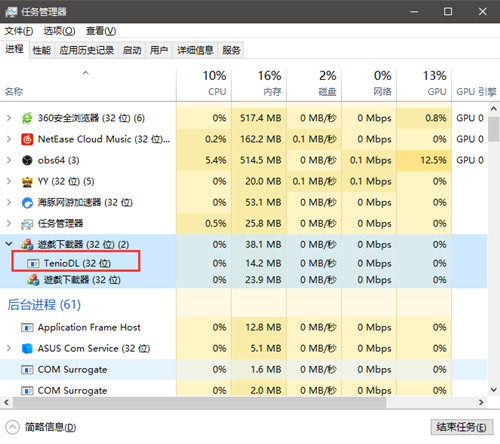Image resolution: width=500 pixels, height=444 pixels.
Task: Click the vertical scrollbar thumb
Action: [494, 129]
